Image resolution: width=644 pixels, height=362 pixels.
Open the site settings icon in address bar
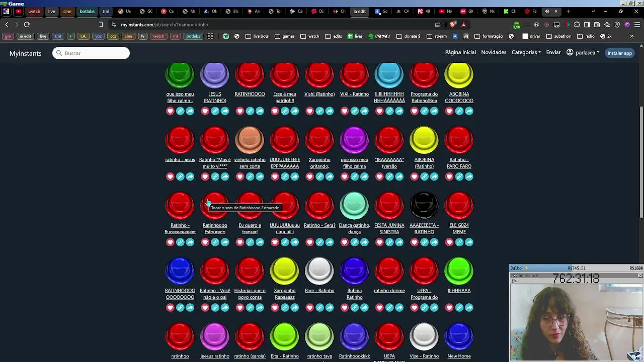[x=114, y=24]
